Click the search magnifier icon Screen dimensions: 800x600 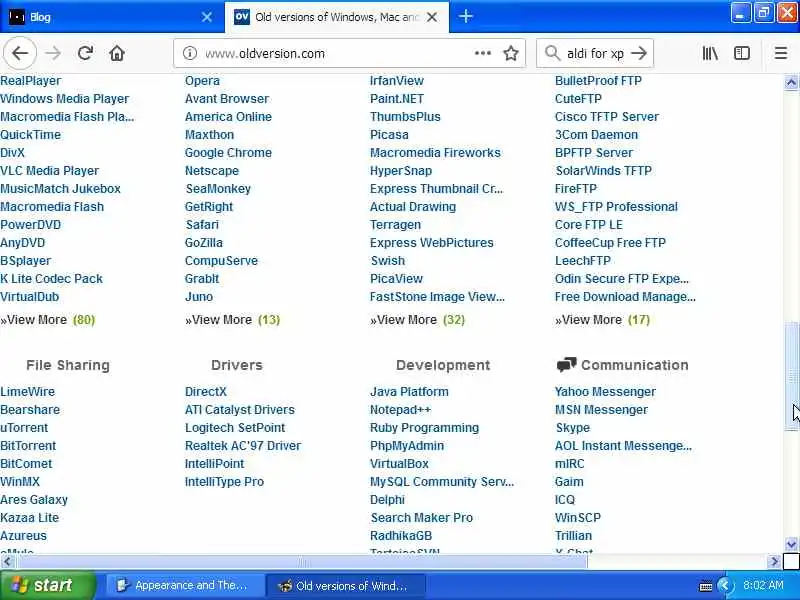pos(552,53)
